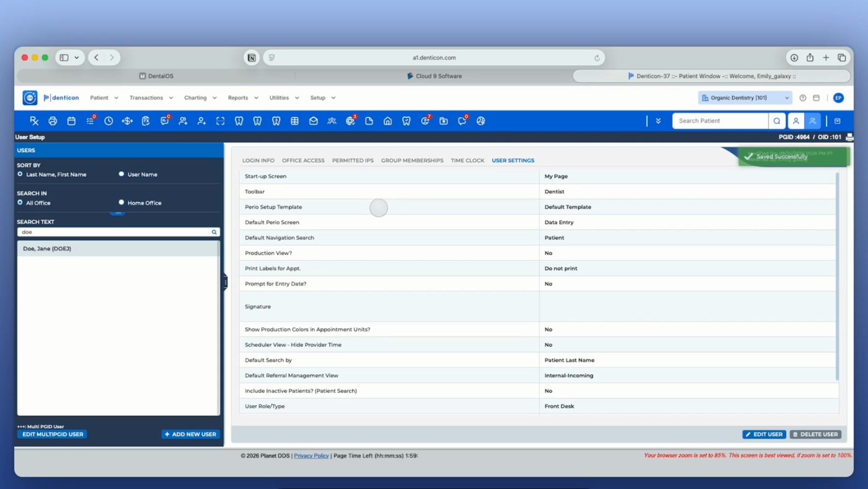Go to the home icon in toolbar
Image resolution: width=868 pixels, height=489 pixels.
tap(387, 121)
